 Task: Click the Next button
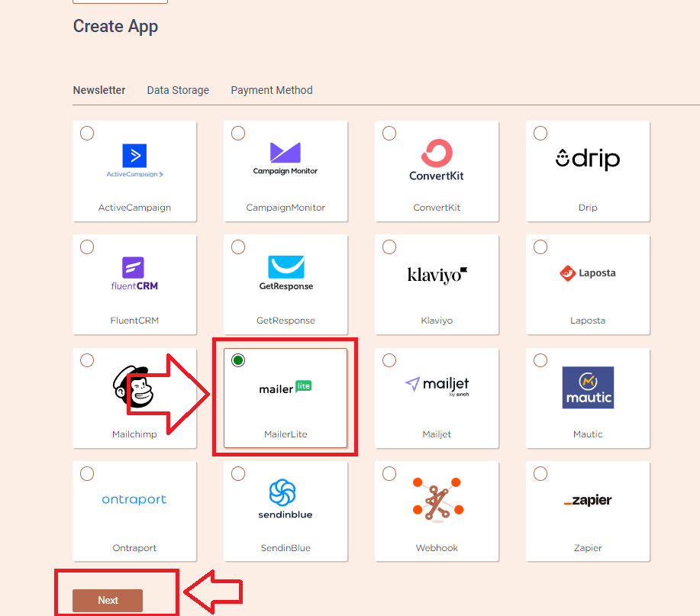click(108, 601)
